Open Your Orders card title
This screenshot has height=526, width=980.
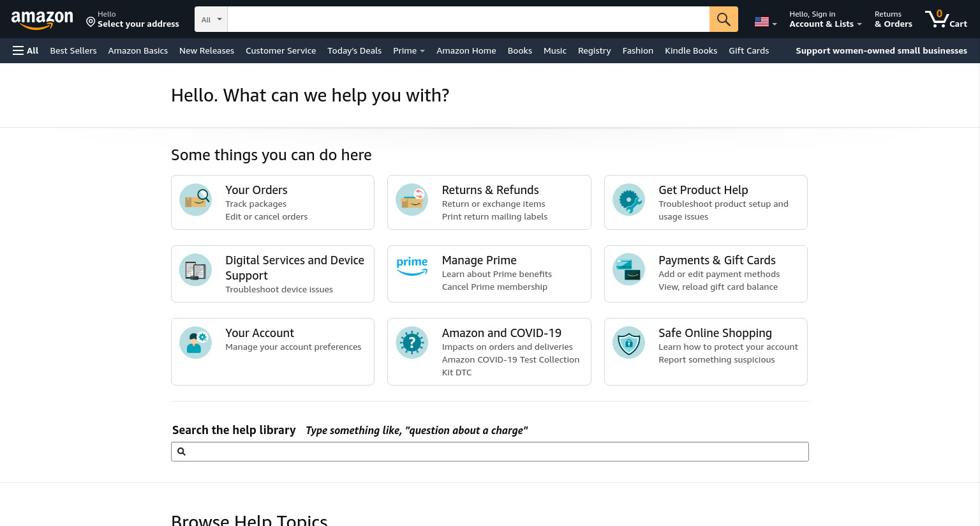[256, 190]
